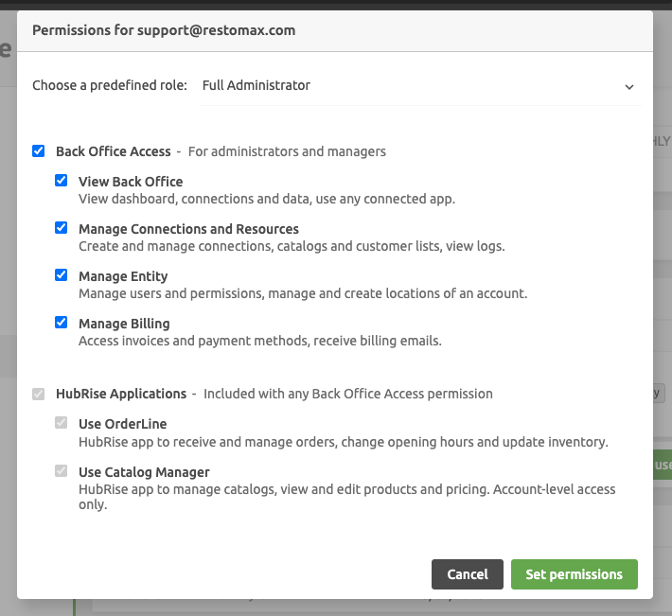The image size is (672, 616).
Task: Click the chevron arrow of the role selector
Action: (x=629, y=86)
